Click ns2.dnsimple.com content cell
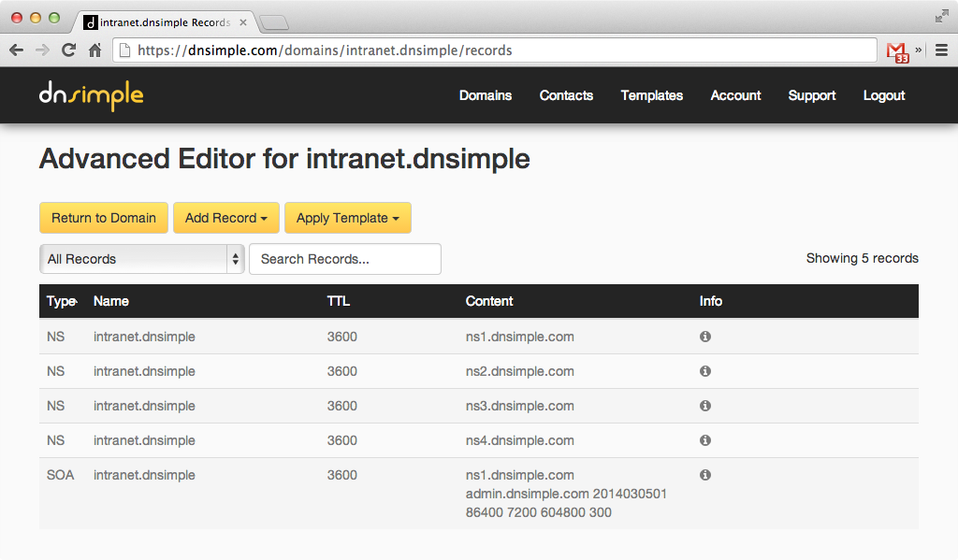 tap(520, 371)
